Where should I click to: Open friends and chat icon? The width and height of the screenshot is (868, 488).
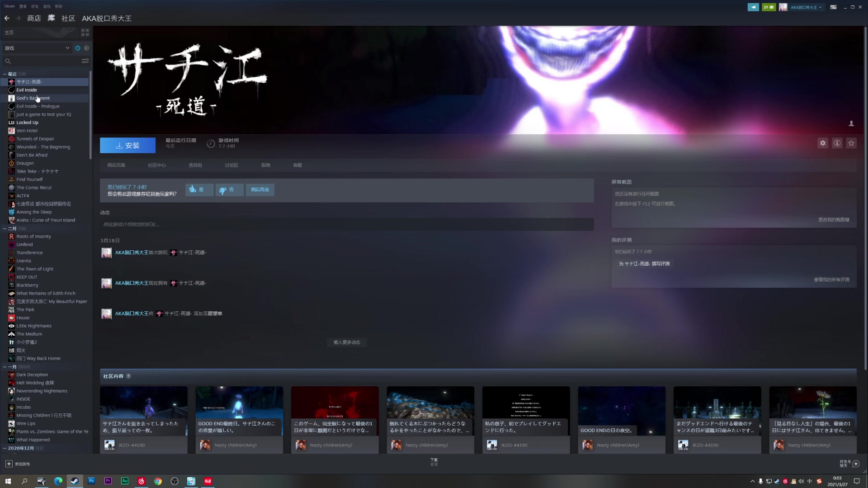click(x=856, y=464)
